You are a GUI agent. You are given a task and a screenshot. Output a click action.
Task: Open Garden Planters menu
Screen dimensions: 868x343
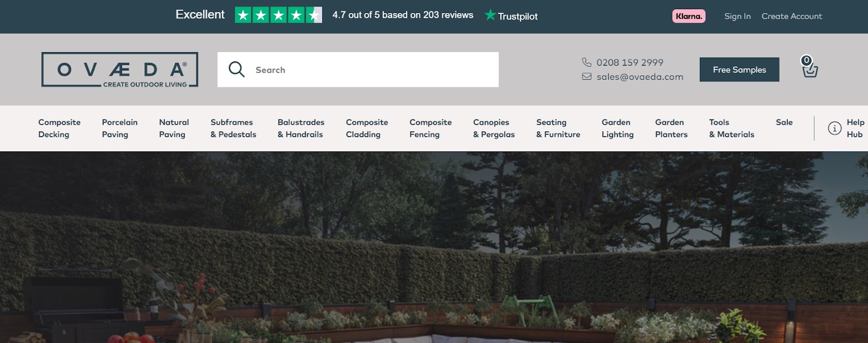pos(671,128)
